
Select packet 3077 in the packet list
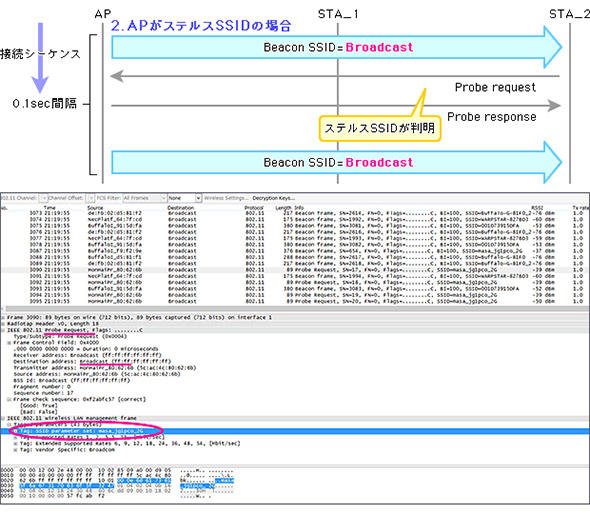pyautogui.click(x=295, y=239)
